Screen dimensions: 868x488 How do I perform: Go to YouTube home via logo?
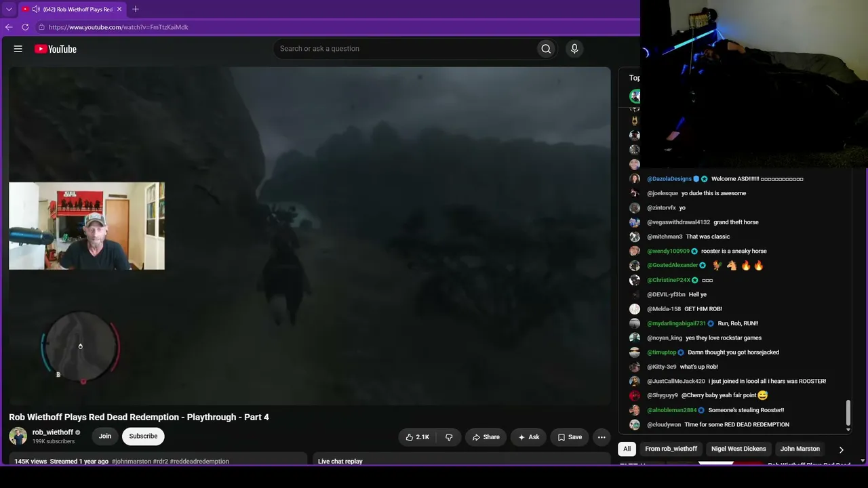(x=56, y=49)
